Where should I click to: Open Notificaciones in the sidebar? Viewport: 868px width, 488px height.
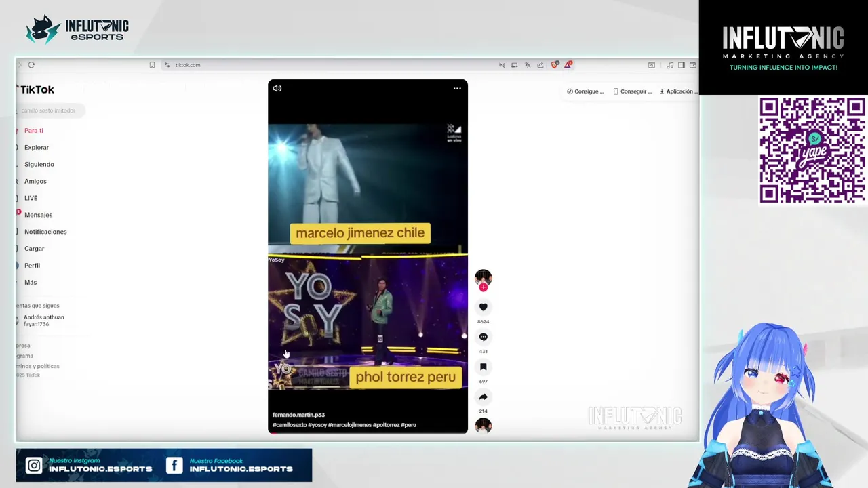point(45,232)
